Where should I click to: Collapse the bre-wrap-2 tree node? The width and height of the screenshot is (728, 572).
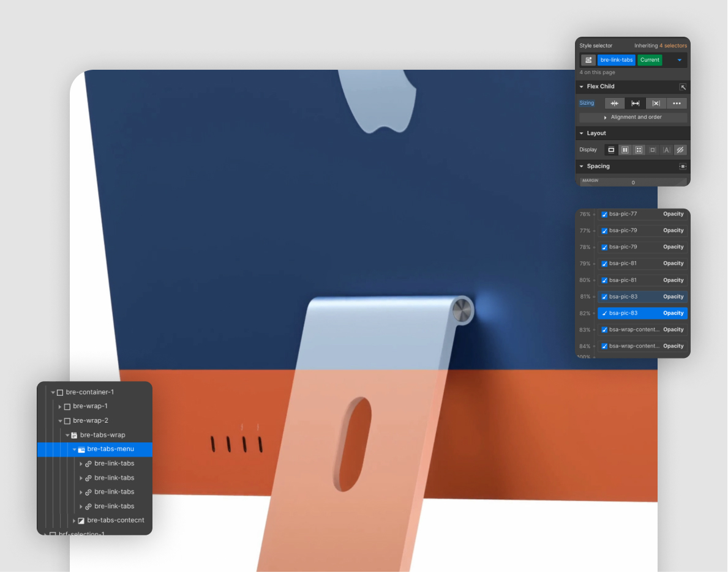click(60, 421)
